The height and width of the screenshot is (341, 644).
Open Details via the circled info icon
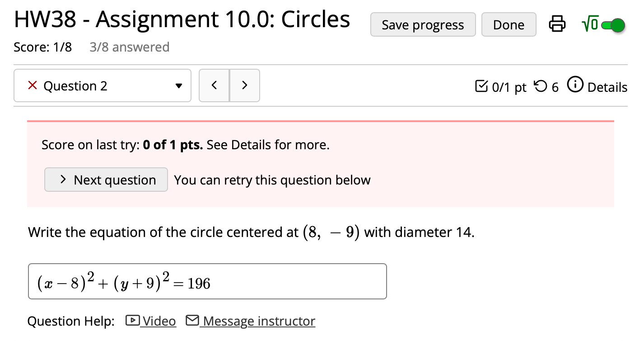pyautogui.click(x=575, y=85)
